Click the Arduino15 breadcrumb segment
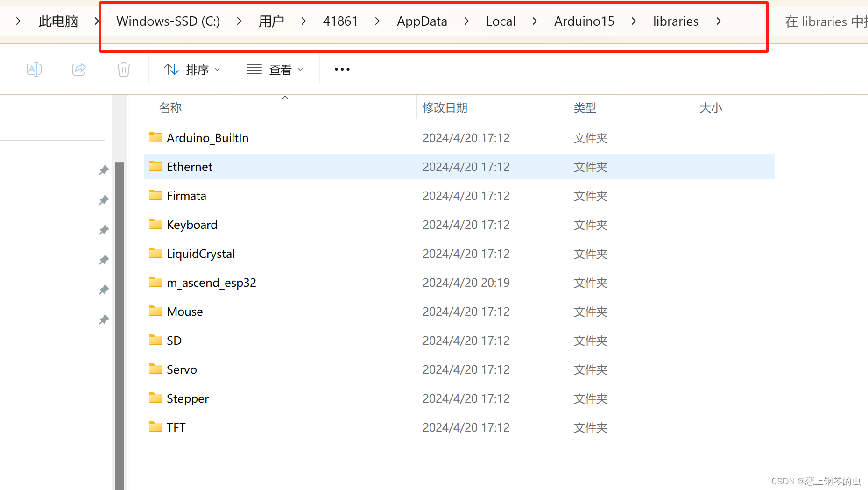The image size is (868, 490). [584, 21]
